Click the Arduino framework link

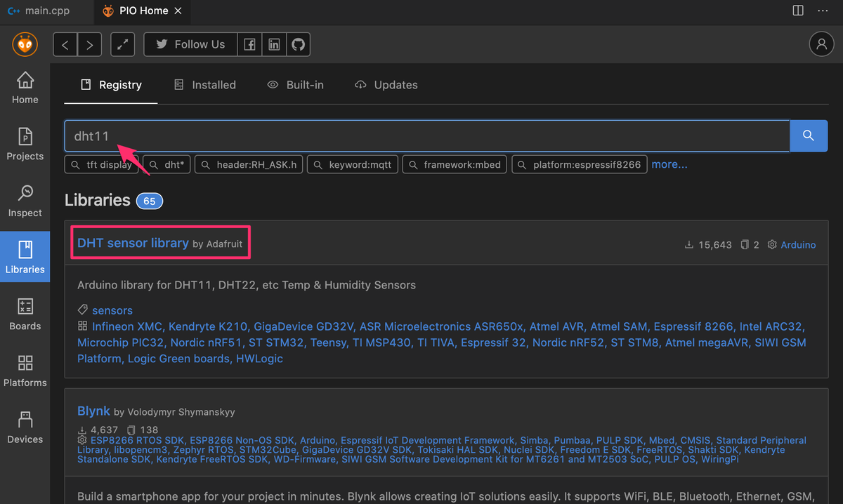(x=798, y=245)
